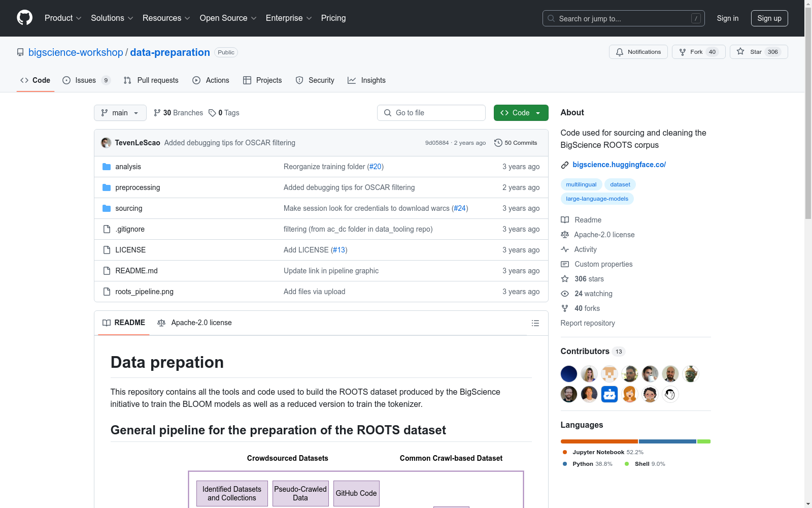Expand the Enterprise menu
The height and width of the screenshot is (508, 812).
[289, 18]
